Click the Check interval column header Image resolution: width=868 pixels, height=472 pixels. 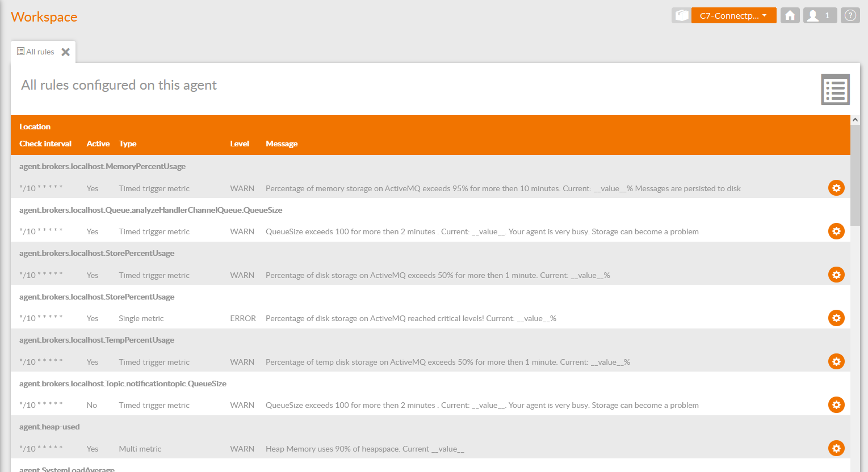(x=45, y=144)
